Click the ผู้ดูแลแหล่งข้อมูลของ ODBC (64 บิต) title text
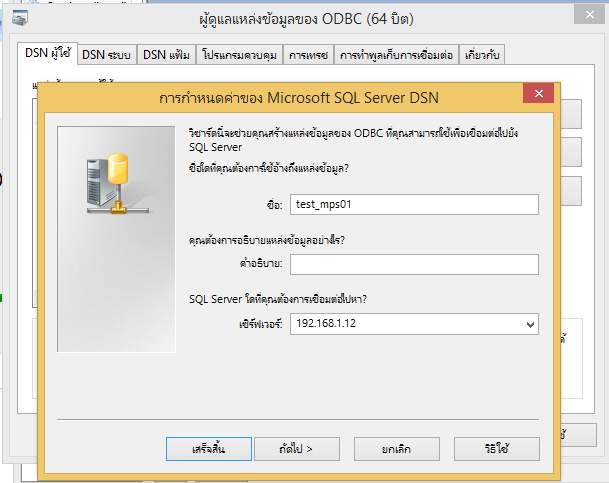 (x=306, y=19)
